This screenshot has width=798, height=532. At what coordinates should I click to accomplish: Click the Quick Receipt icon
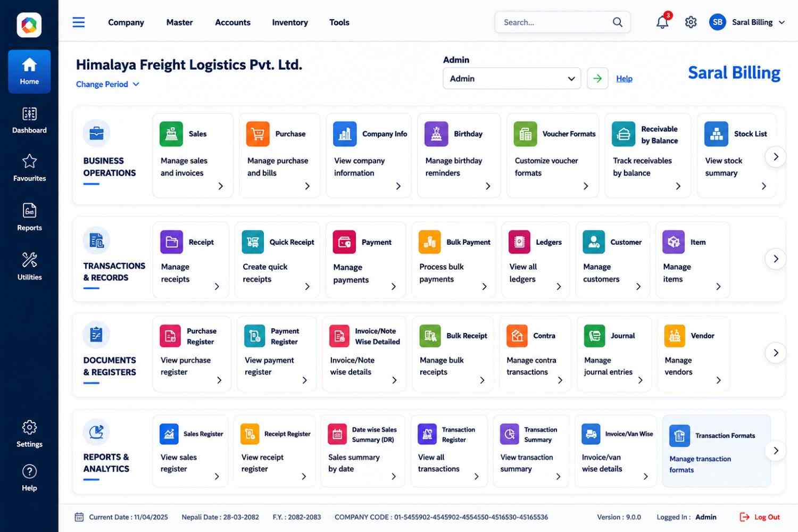(253, 242)
